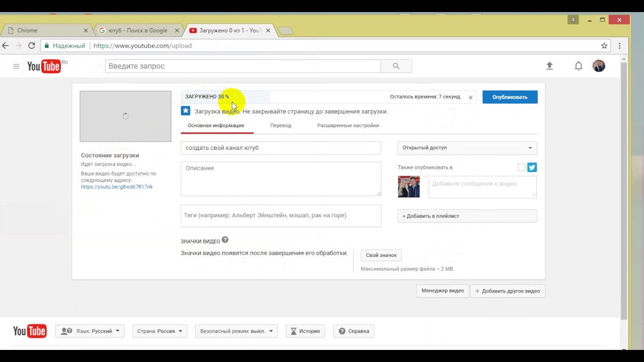
Task: Click the loading video thumbnail preview
Action: 125,116
